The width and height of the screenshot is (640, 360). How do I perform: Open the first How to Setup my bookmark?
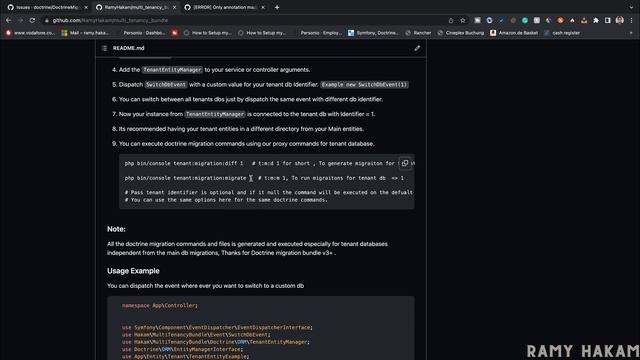[208, 33]
